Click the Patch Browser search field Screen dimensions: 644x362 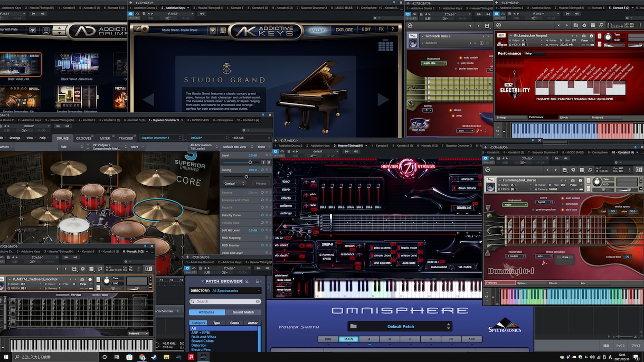(225, 301)
